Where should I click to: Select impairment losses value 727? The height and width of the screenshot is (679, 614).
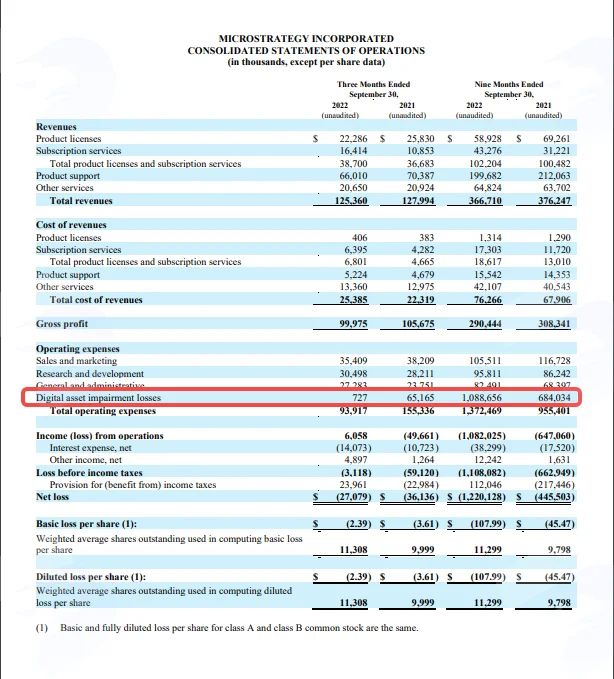pyautogui.click(x=360, y=398)
